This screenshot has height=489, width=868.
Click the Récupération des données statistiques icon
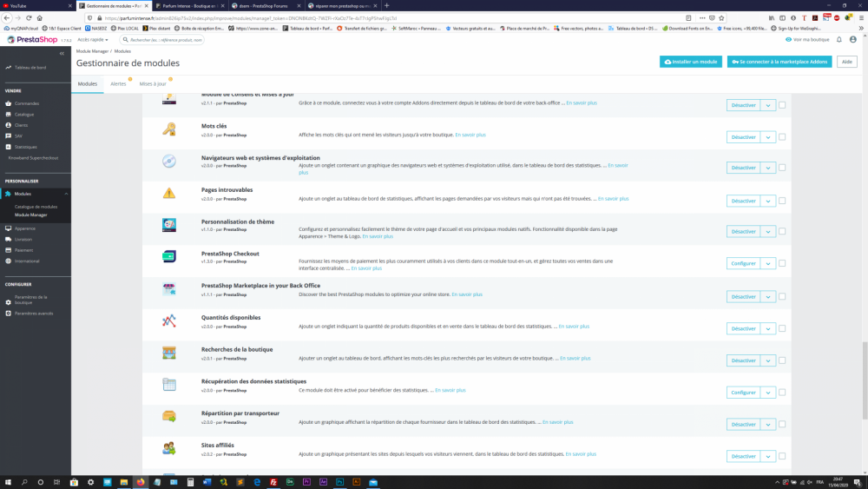(x=169, y=384)
